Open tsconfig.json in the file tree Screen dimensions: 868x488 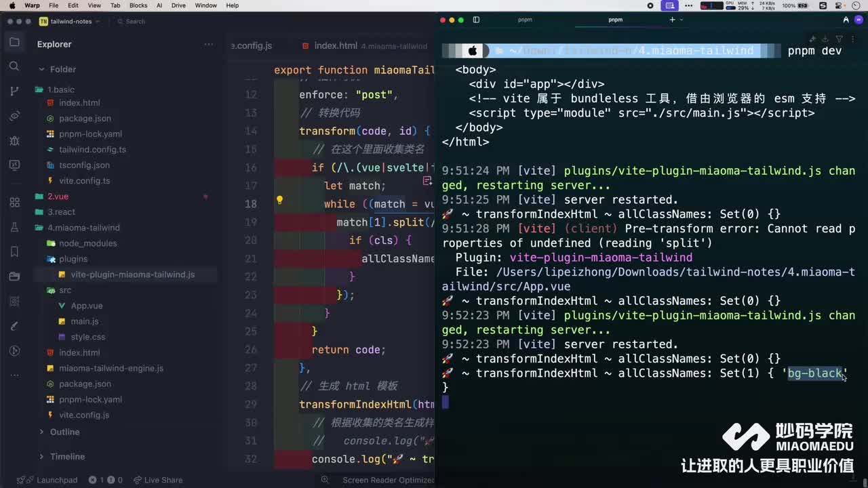(x=84, y=165)
